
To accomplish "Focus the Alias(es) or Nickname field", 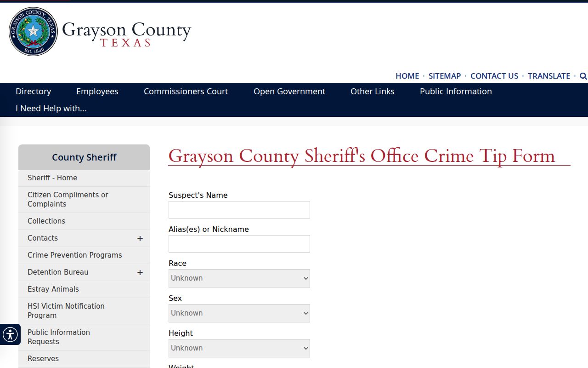I will (x=239, y=244).
